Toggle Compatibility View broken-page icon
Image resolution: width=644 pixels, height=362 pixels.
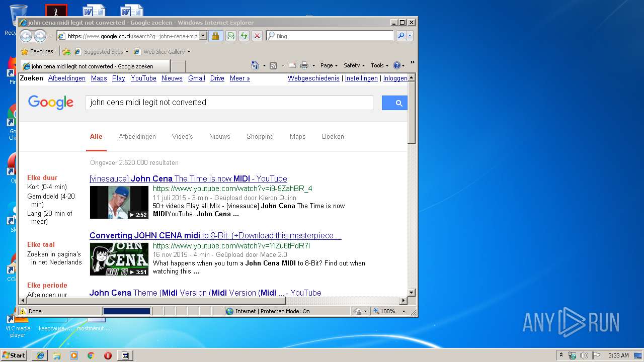[230, 36]
